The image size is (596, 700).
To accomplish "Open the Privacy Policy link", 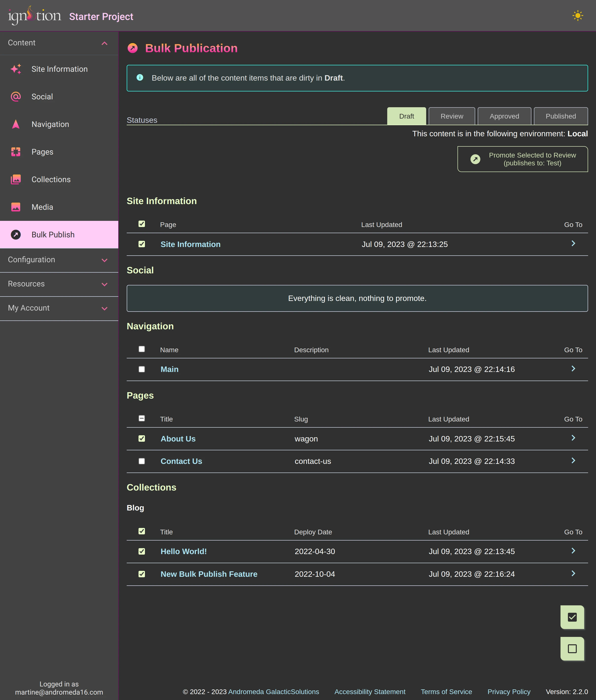I will click(509, 692).
